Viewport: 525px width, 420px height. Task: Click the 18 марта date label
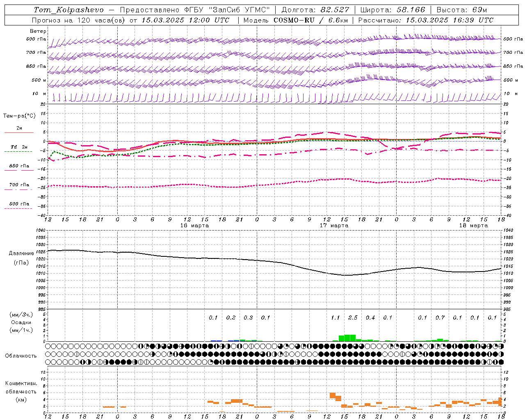[473, 226]
